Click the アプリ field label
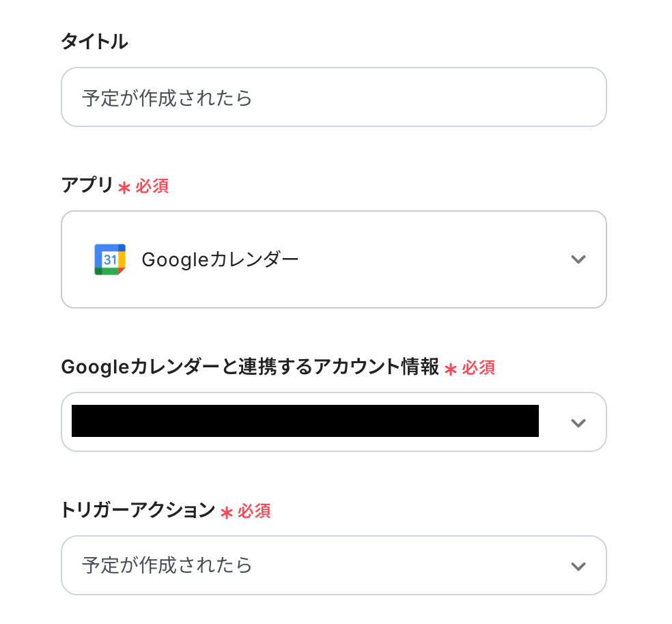The width and height of the screenshot is (672, 624). coord(87,186)
